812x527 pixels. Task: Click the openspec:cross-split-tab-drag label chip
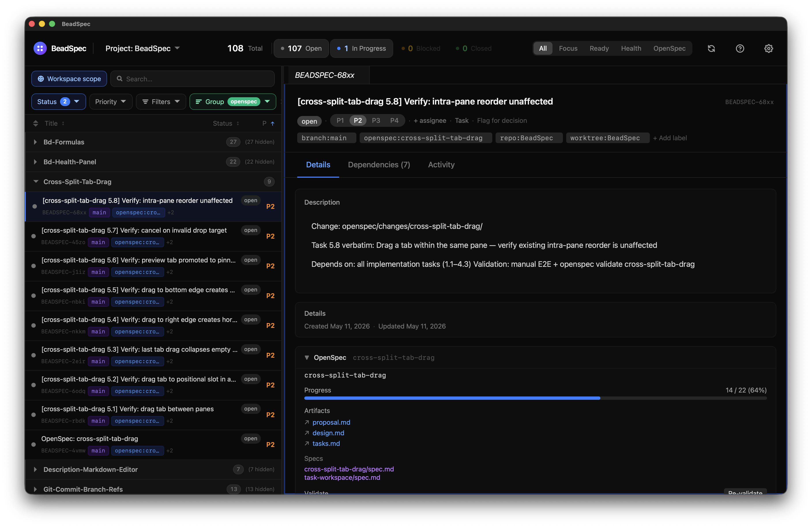pos(426,138)
